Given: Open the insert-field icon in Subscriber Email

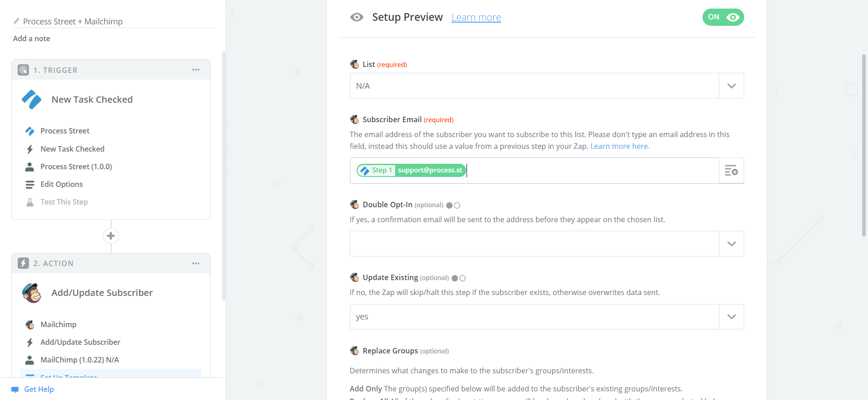Looking at the screenshot, I should click(731, 171).
